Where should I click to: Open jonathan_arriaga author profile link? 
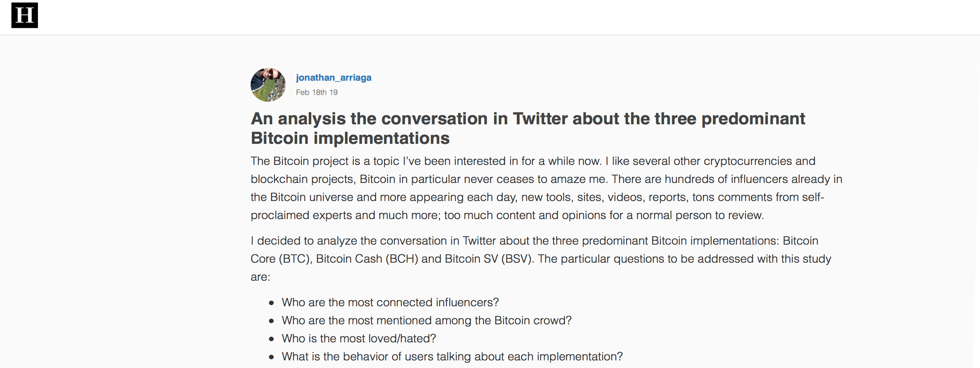[x=333, y=78]
